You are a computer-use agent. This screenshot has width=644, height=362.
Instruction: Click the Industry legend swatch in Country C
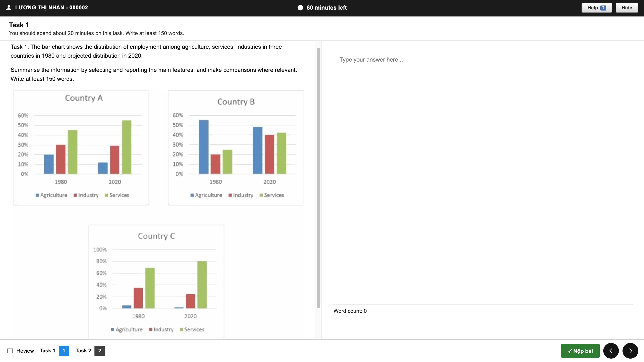[x=150, y=330]
